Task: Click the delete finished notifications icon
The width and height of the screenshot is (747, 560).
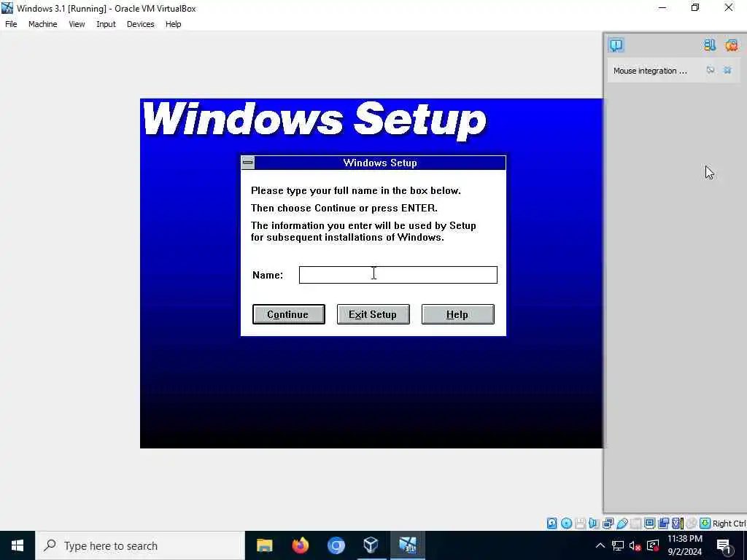Action: (731, 44)
